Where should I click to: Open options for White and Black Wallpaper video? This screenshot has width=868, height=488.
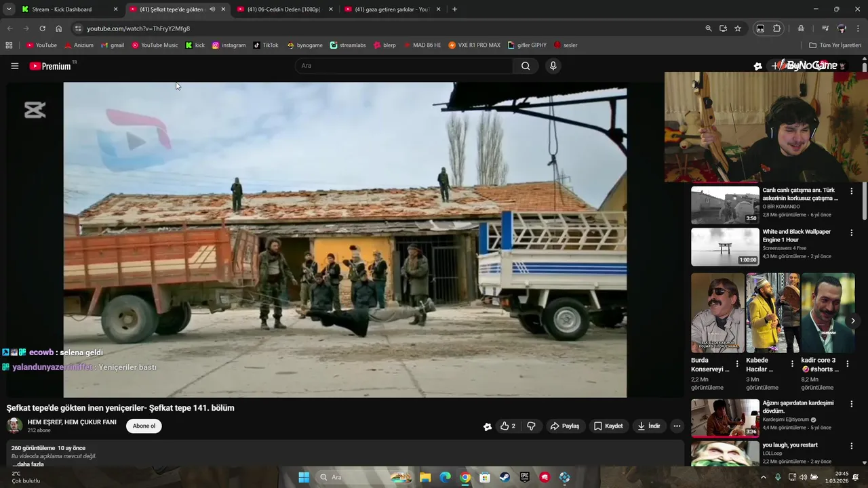point(852,232)
